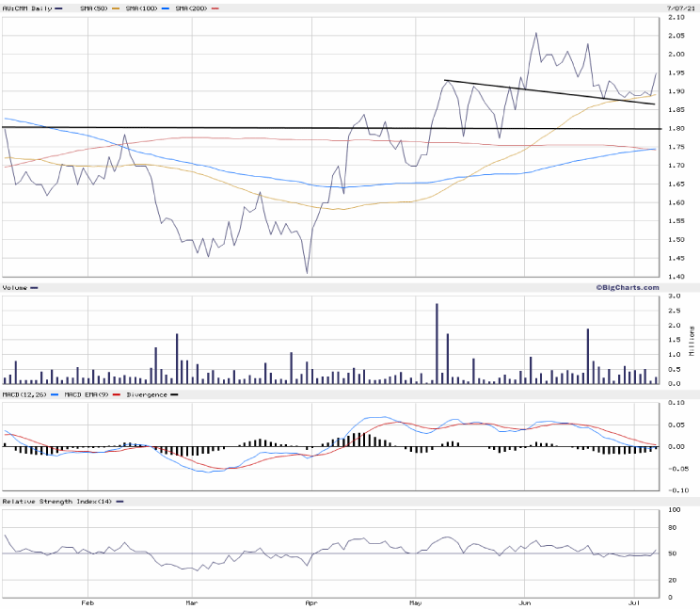
Task: Click the AU:CMM Daily legend label
Action: pos(28,8)
